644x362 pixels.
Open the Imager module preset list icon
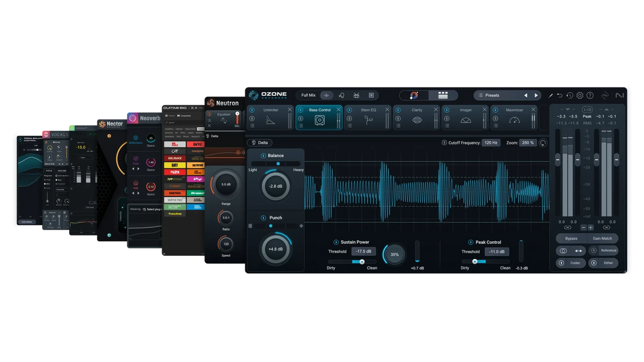coord(447,126)
